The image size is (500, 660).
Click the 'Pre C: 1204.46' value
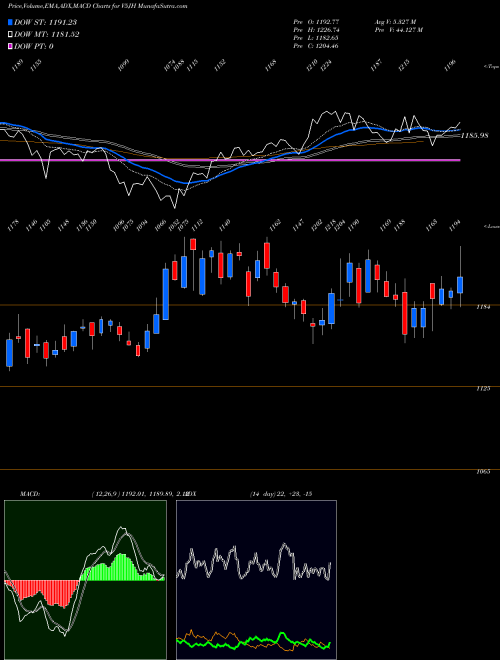[316, 46]
